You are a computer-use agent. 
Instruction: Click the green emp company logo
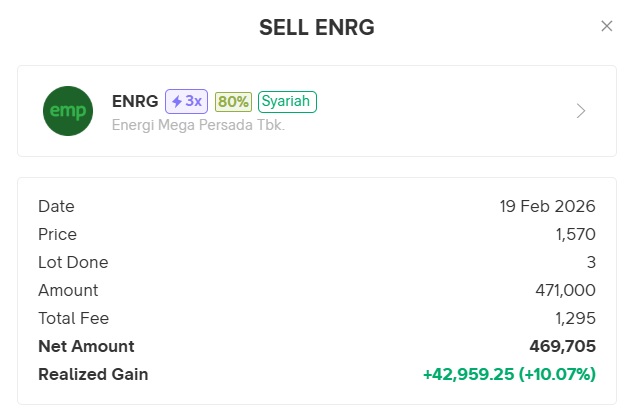[x=68, y=111]
